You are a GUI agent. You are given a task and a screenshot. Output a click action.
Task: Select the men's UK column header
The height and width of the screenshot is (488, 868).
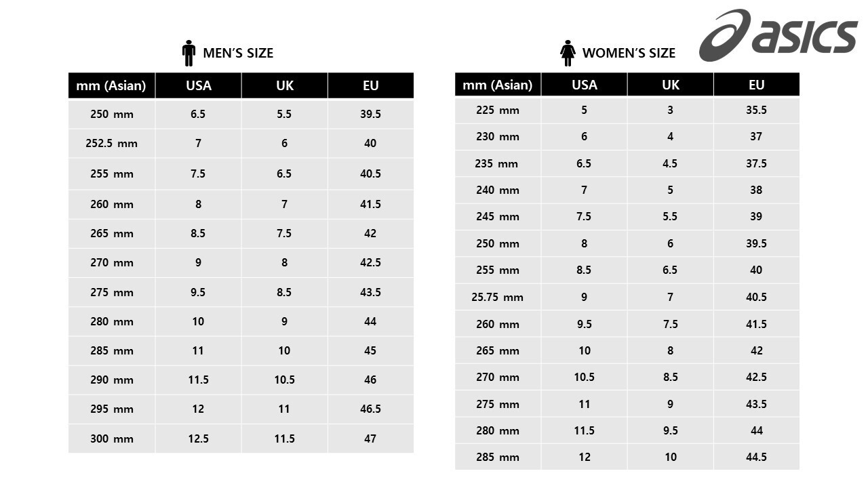coord(284,85)
